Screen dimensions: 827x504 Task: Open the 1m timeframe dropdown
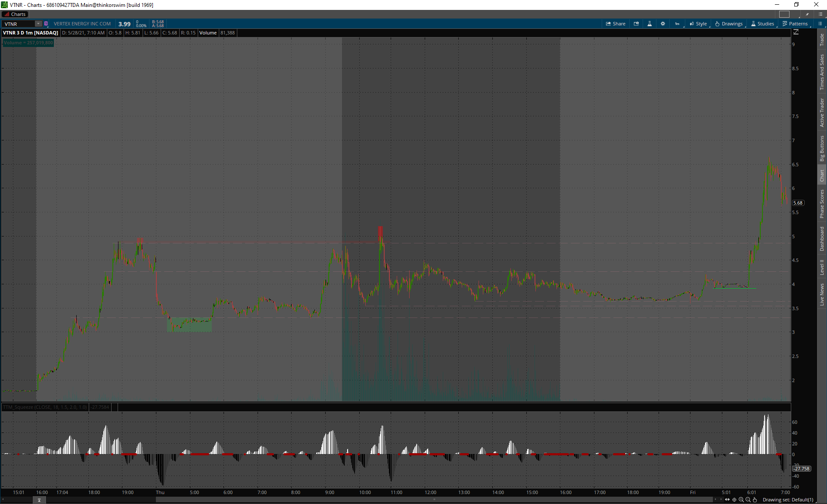click(678, 24)
